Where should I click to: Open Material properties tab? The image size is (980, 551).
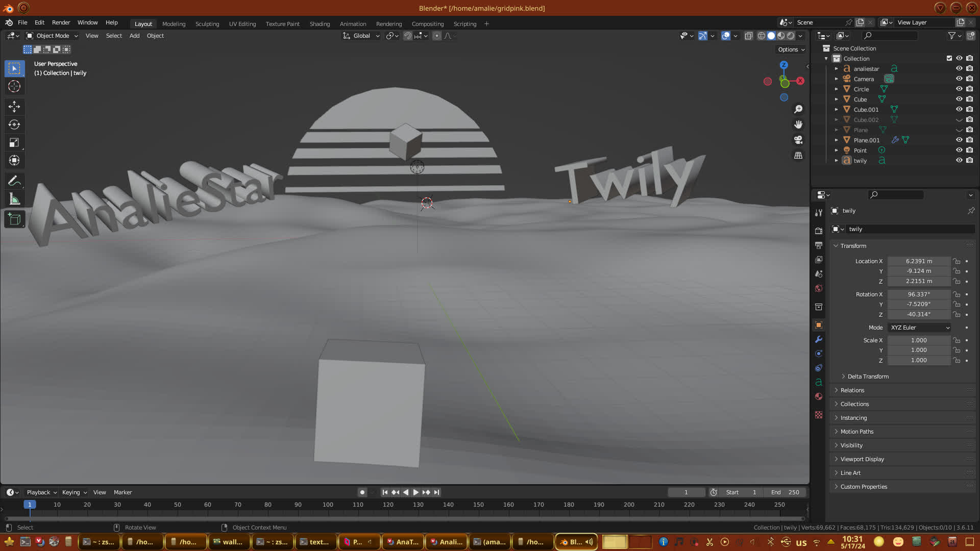(x=819, y=396)
